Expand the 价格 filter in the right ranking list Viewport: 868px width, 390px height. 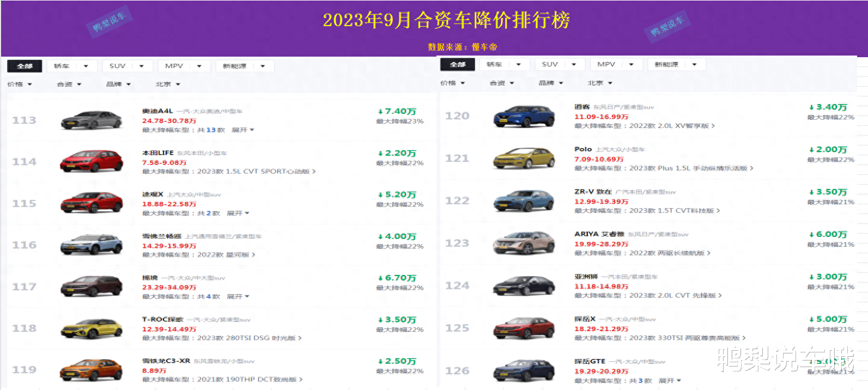click(453, 83)
